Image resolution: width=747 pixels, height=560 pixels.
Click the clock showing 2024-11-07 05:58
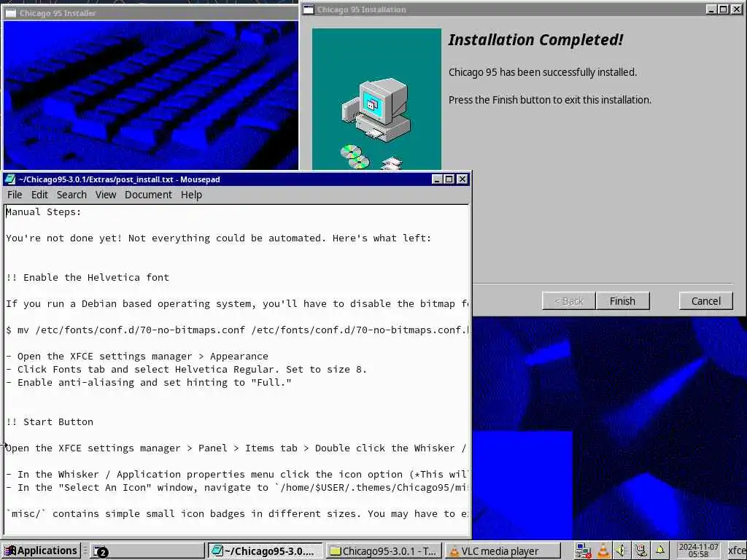(698, 551)
